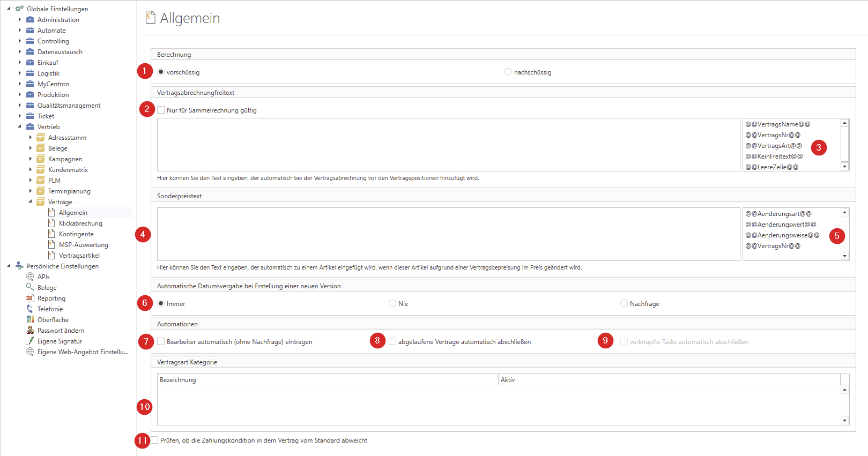Viewport: 868px width, 456px height.
Task: Click the Oberfläche colored grid icon
Action: tap(30, 320)
